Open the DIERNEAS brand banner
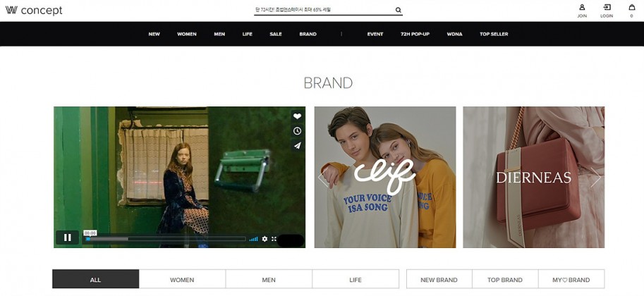Screen dimensions: 644x296 pyautogui.click(x=534, y=177)
